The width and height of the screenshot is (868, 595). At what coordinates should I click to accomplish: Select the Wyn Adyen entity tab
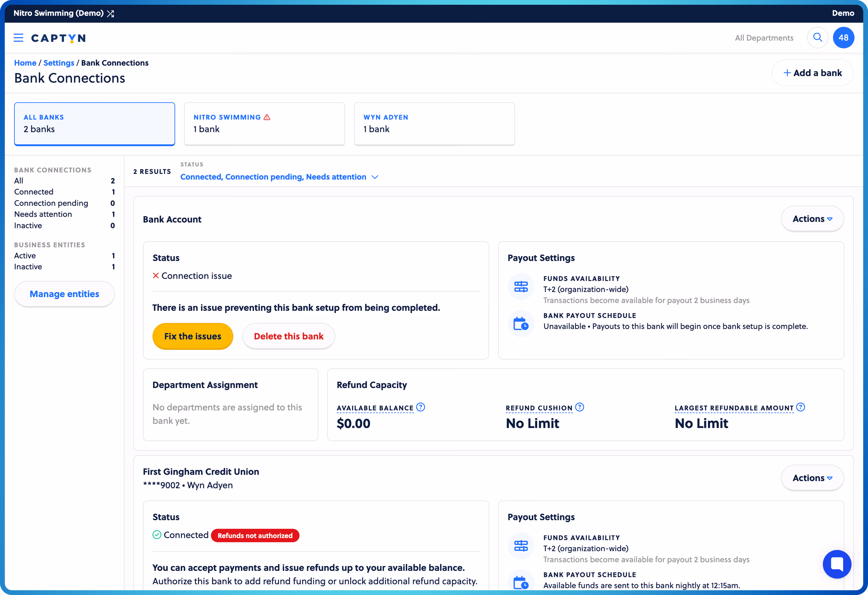(434, 124)
